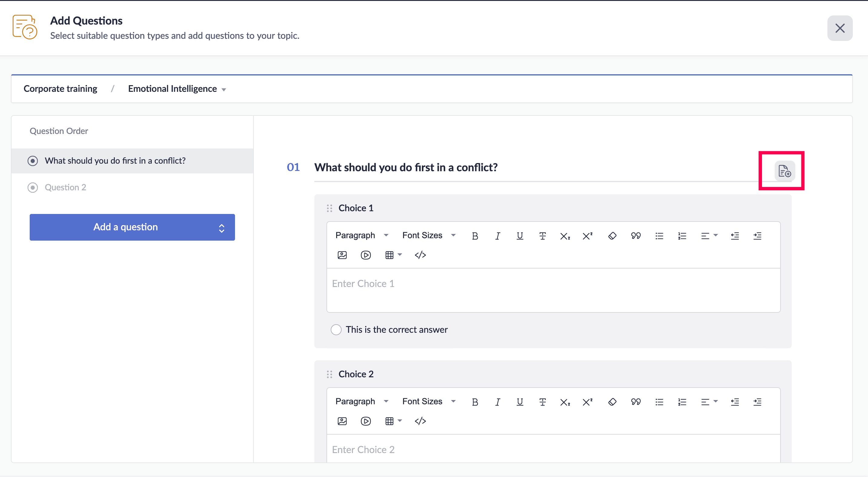Select 'What should you do first' question item
The width and height of the screenshot is (868, 477).
(x=115, y=161)
